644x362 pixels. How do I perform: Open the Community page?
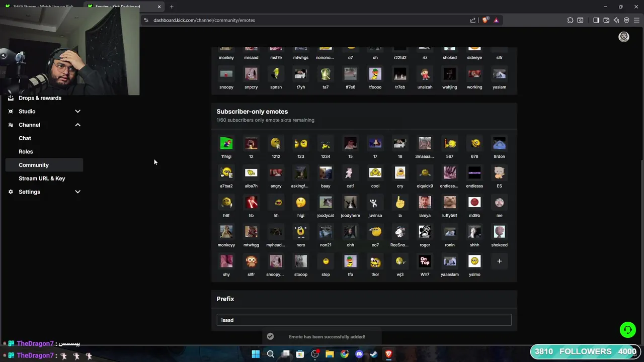(x=44, y=165)
